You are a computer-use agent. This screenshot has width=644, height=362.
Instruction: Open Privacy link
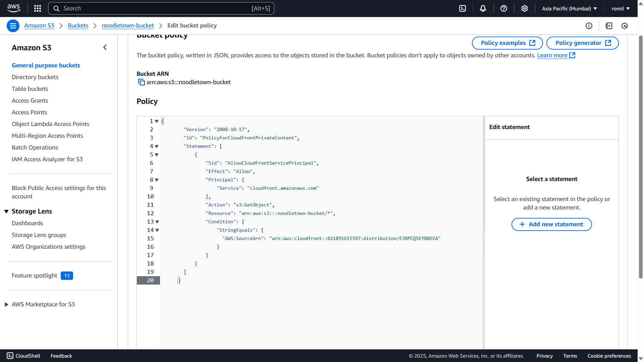pyautogui.click(x=544, y=356)
